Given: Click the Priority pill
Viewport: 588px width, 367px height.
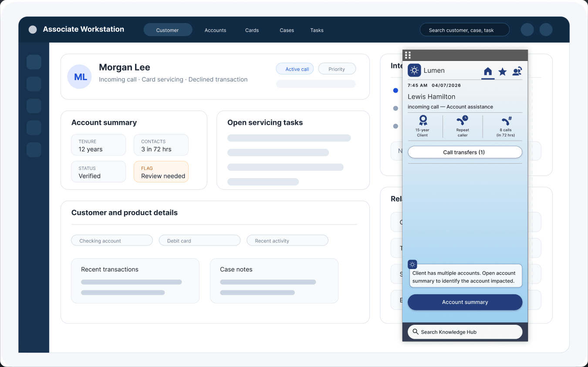Looking at the screenshot, I should point(337,69).
